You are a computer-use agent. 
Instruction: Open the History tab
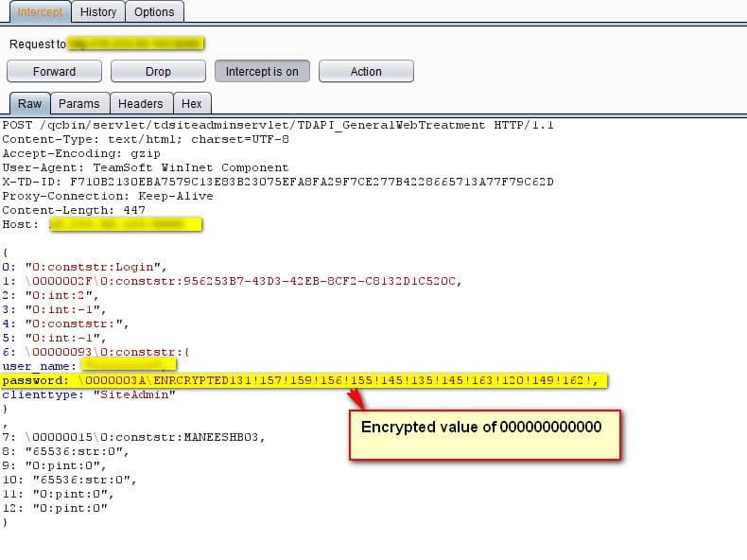[98, 12]
